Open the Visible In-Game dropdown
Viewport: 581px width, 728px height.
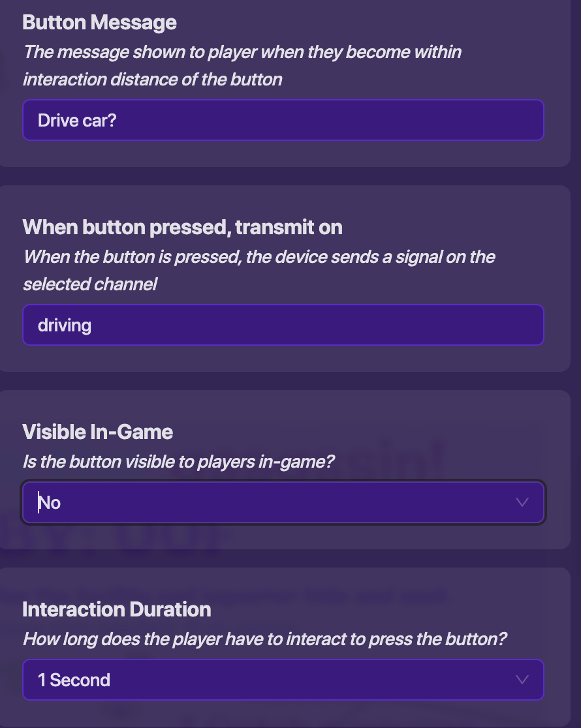[283, 502]
